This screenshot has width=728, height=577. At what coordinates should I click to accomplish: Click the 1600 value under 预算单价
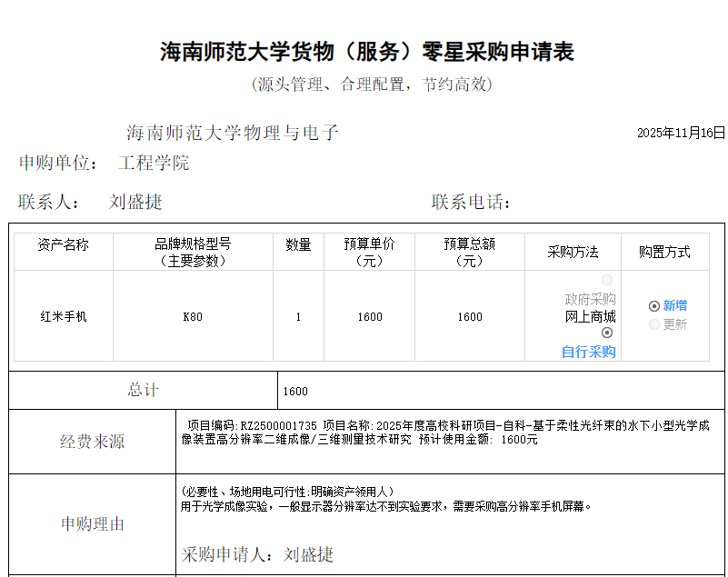click(370, 317)
